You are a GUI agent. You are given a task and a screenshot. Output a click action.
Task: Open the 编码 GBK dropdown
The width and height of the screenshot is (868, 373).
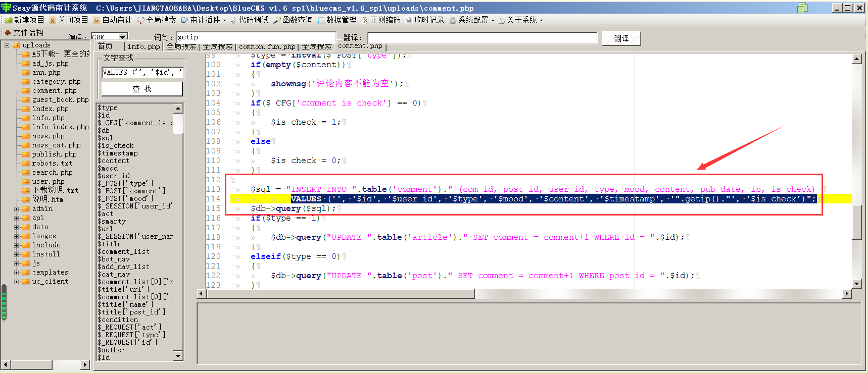(123, 37)
